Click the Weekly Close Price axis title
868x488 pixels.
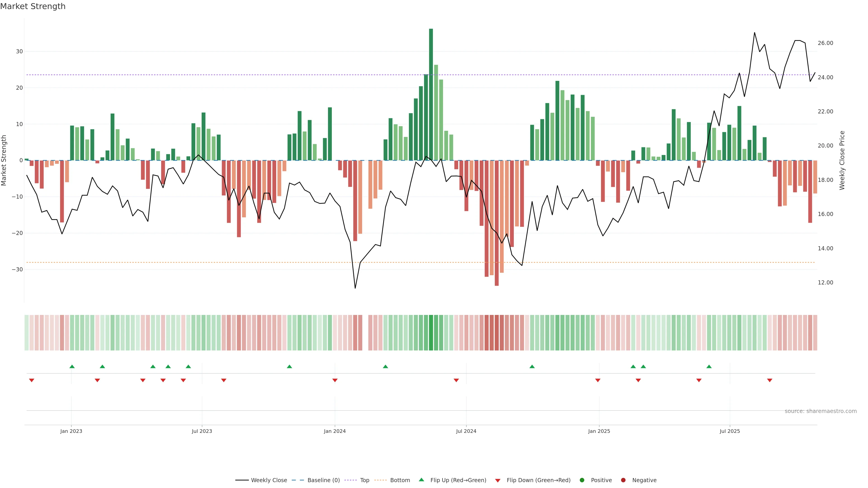[842, 160]
